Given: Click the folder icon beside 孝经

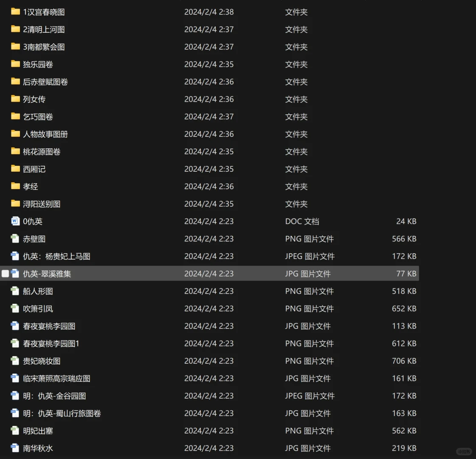Looking at the screenshot, I should click(x=15, y=186).
